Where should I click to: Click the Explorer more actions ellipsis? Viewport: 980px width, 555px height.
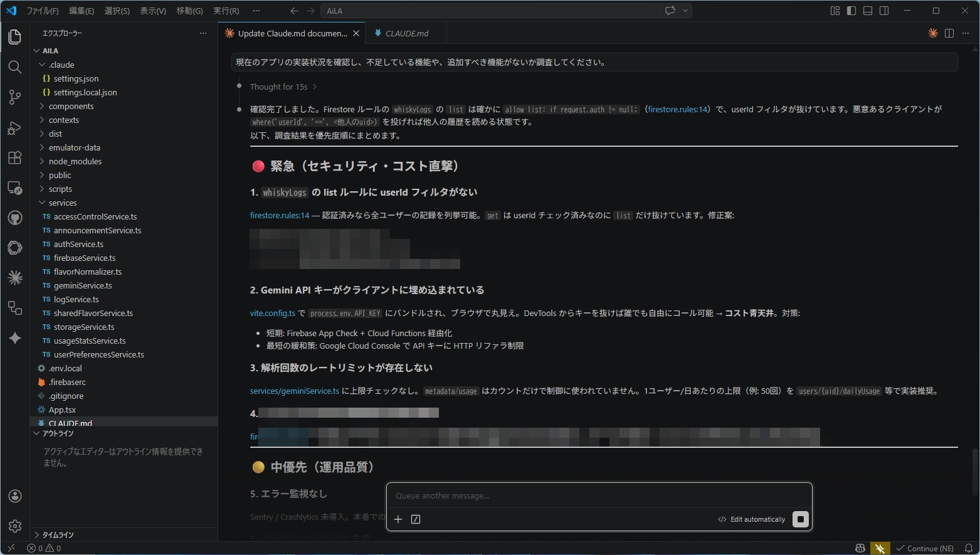click(x=203, y=33)
